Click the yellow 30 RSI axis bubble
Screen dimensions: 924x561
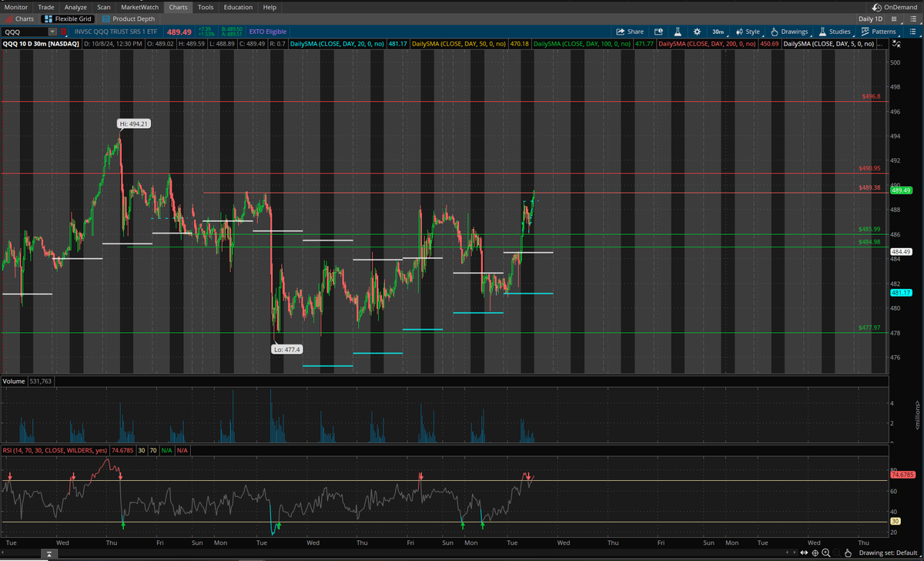point(896,522)
